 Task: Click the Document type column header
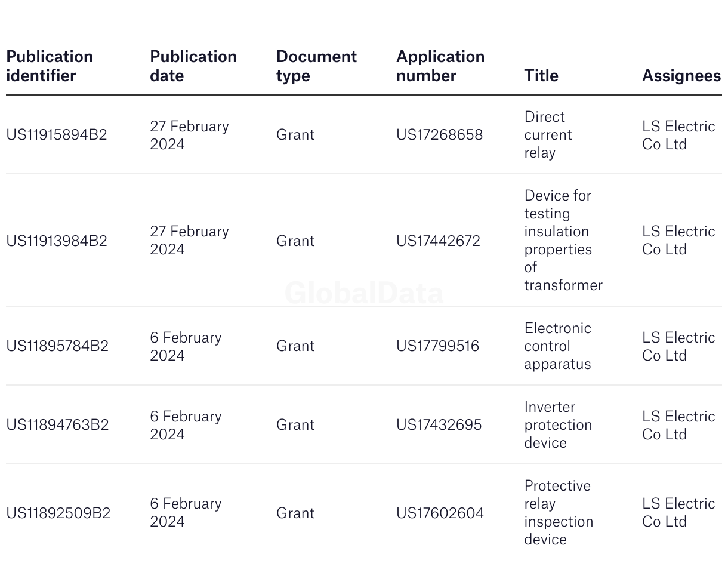[316, 66]
